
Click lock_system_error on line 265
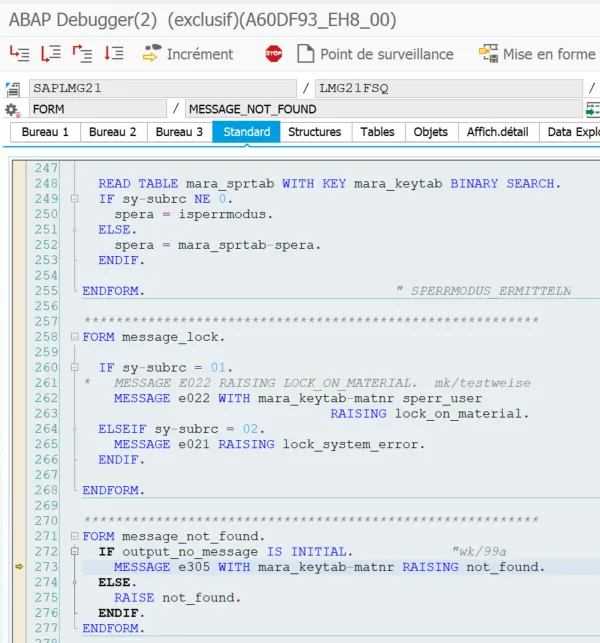tap(350, 445)
